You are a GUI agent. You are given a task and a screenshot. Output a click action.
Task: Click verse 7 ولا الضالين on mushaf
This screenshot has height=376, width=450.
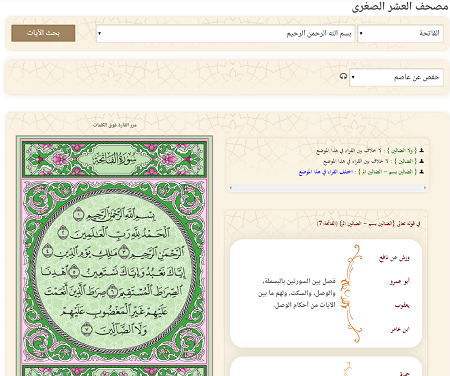pos(114,330)
